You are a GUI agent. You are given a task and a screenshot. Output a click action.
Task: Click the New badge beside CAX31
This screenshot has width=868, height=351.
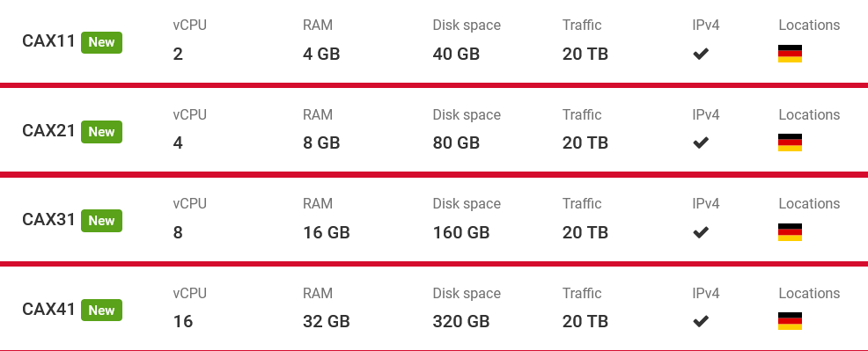pyautogui.click(x=102, y=221)
